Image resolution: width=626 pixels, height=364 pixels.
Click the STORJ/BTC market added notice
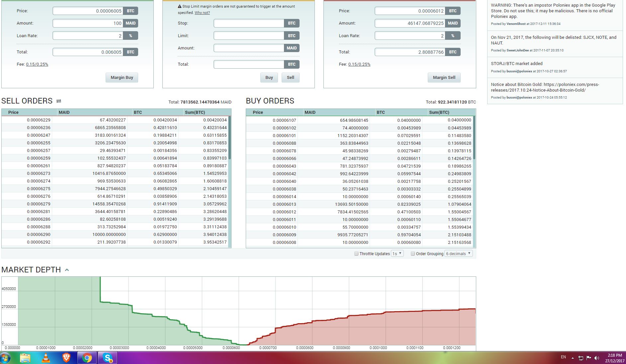517,64
